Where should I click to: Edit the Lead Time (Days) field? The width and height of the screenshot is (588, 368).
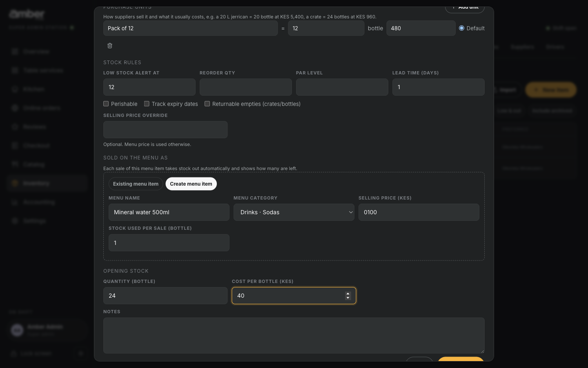[439, 87]
